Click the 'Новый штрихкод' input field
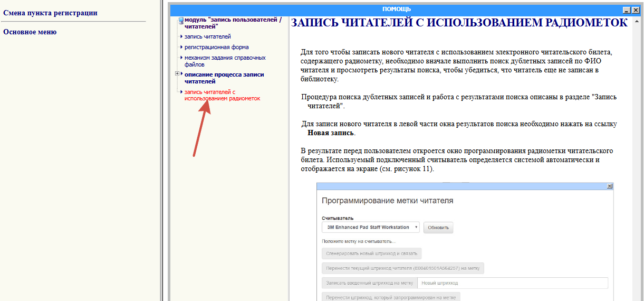The image size is (644, 301). (512, 283)
